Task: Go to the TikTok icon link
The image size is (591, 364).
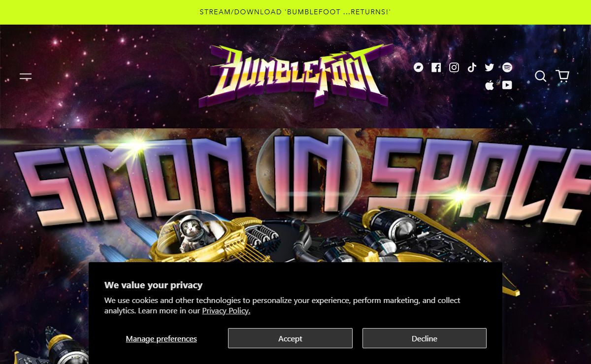Action: pos(472,67)
